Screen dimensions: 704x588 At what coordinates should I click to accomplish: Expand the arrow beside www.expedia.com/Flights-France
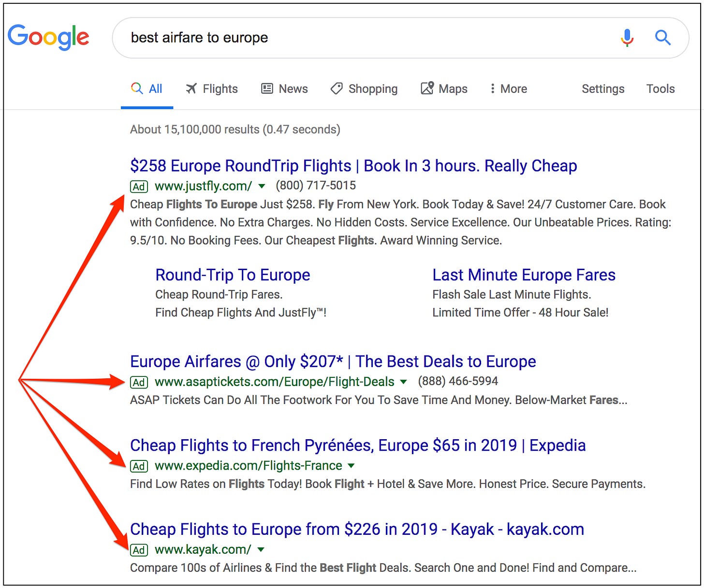click(352, 466)
